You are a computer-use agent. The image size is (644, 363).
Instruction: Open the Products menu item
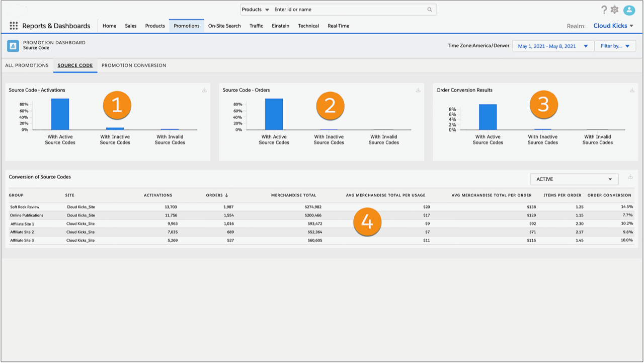[x=155, y=26]
